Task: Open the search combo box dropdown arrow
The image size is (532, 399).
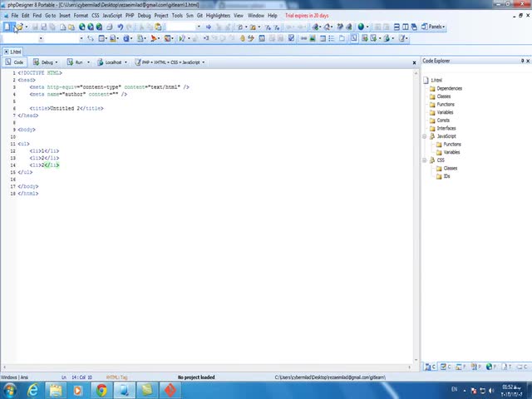Action: pyautogui.click(x=199, y=27)
